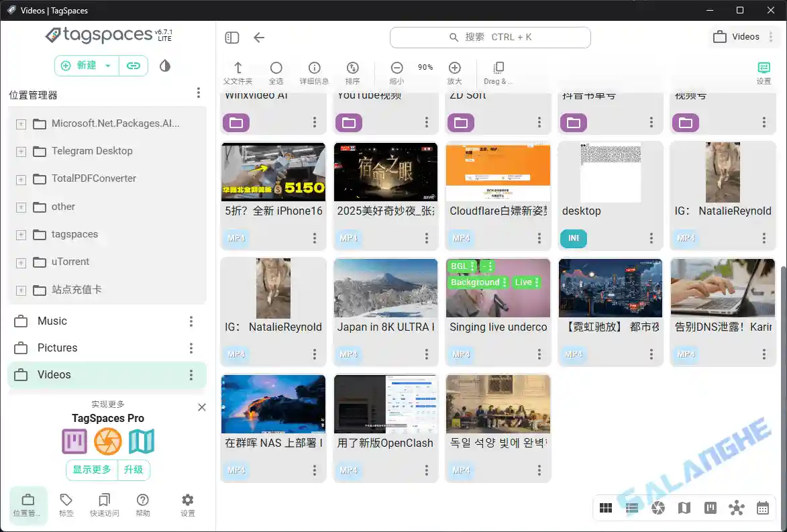Toggle the left navigation panel visibility
Screen dimensions: 787x532
[x=231, y=38]
